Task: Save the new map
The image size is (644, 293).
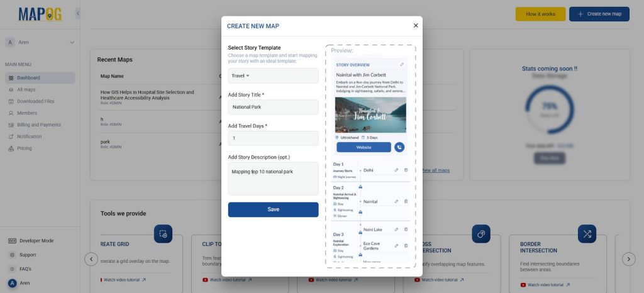Action: tap(273, 209)
